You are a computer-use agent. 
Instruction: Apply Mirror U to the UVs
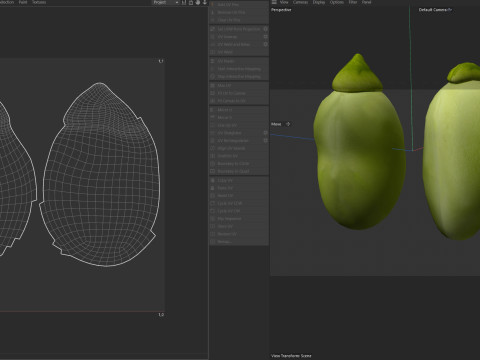click(239, 110)
